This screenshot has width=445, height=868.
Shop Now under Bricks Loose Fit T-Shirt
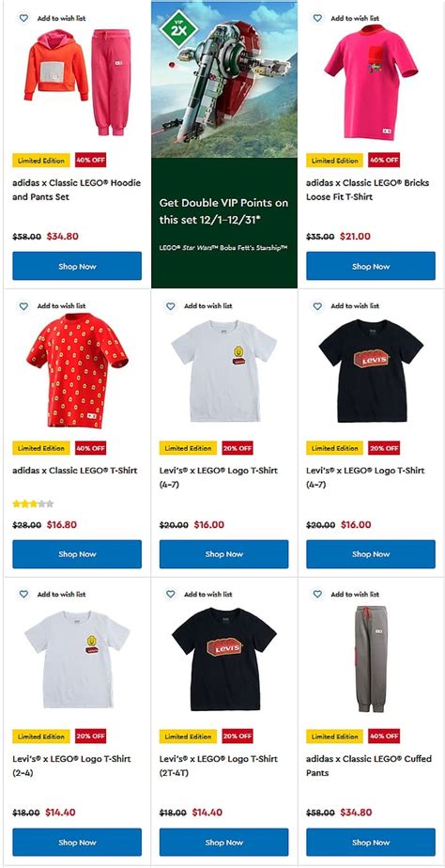pyautogui.click(x=371, y=266)
